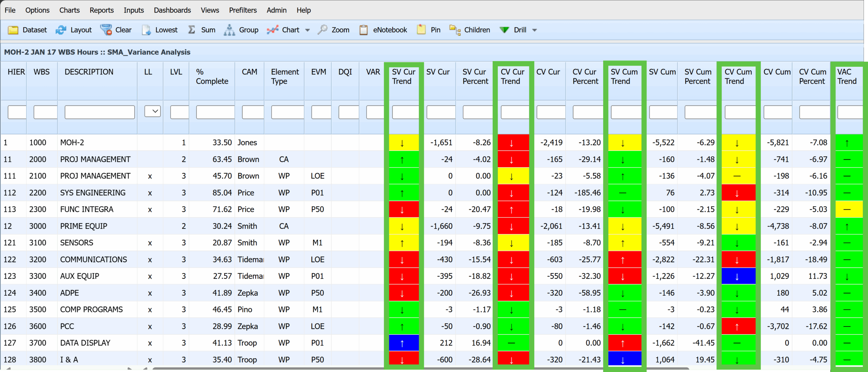Click the Lowest button label
This screenshot has width=868, height=372.
[x=166, y=30]
